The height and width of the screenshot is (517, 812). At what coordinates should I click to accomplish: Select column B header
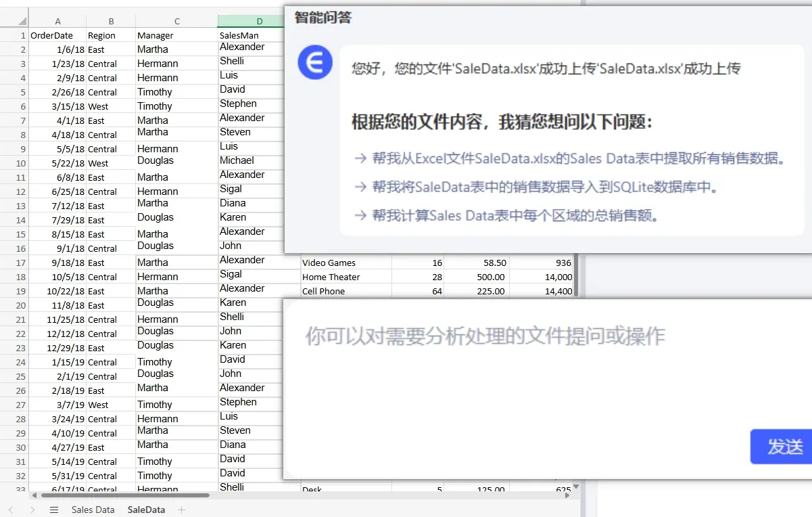pyautogui.click(x=111, y=21)
